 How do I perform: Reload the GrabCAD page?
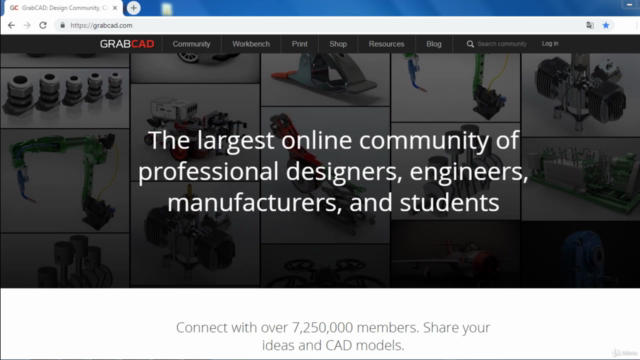click(43, 25)
